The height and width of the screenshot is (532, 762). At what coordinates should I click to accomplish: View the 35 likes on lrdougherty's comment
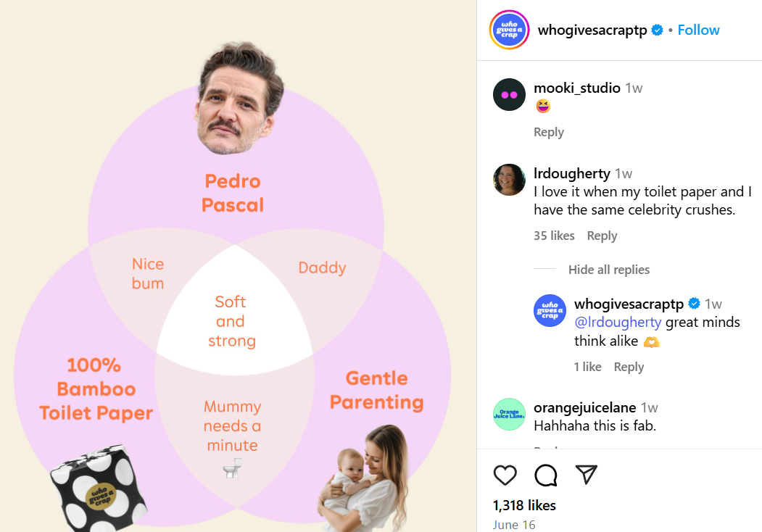pyautogui.click(x=554, y=236)
